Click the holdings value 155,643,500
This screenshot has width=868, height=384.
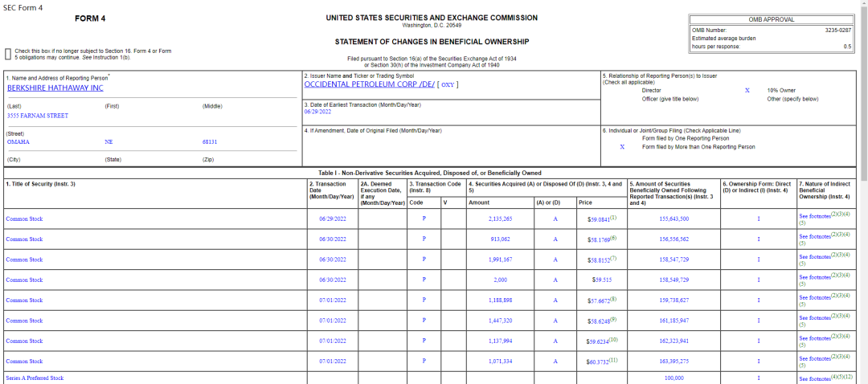tap(674, 219)
